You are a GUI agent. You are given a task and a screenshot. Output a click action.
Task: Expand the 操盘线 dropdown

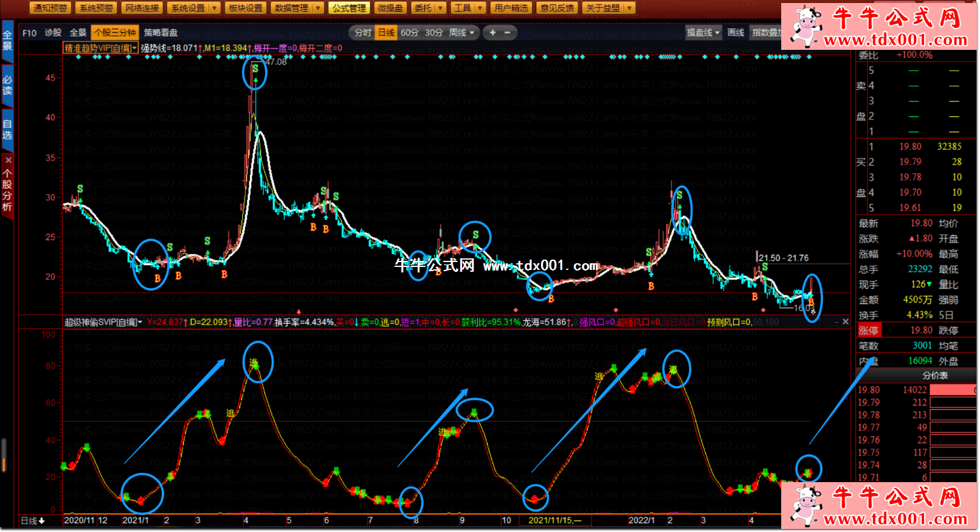tap(717, 33)
